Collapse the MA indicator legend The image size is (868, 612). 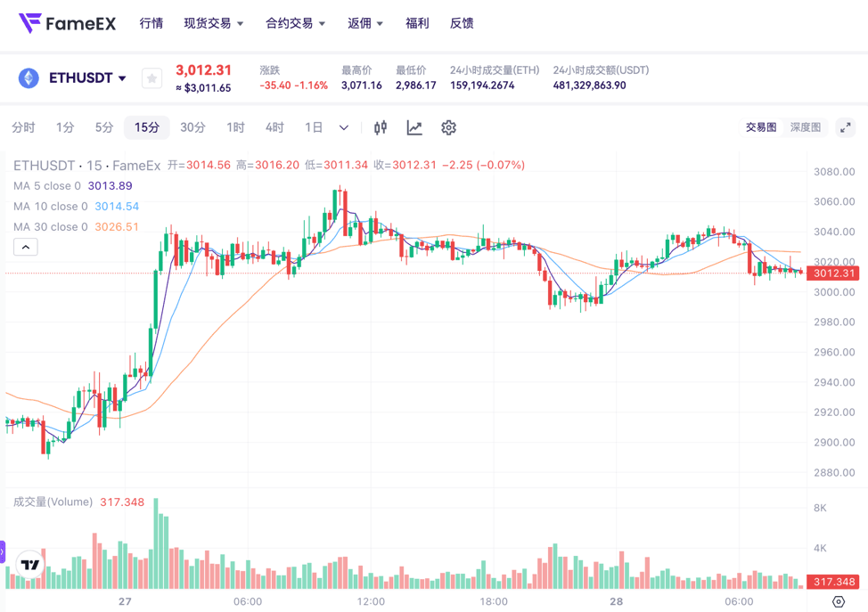tap(25, 247)
